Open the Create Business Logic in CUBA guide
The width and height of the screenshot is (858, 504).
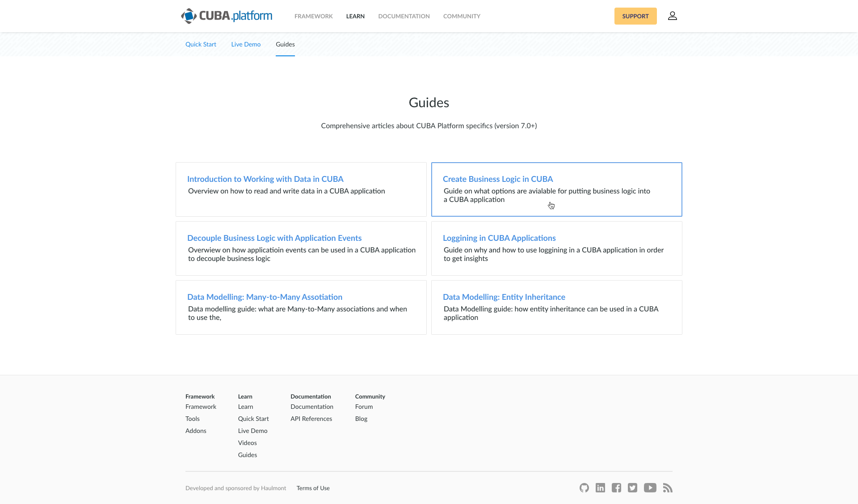pos(498,179)
